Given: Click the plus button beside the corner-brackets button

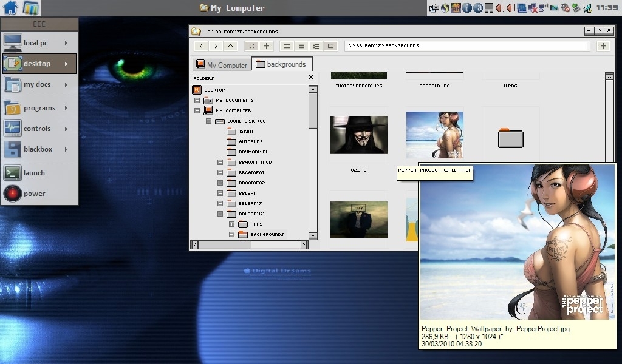Looking at the screenshot, I should pyautogui.click(x=266, y=46).
